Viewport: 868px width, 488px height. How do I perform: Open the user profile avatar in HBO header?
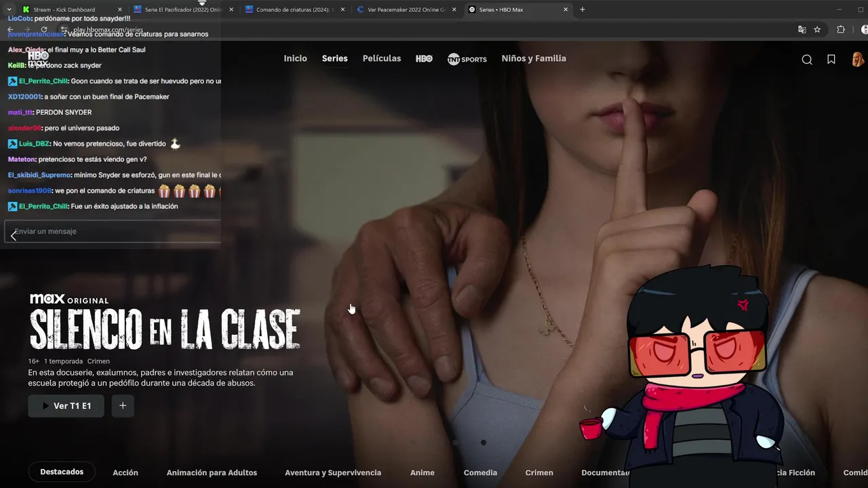click(857, 59)
